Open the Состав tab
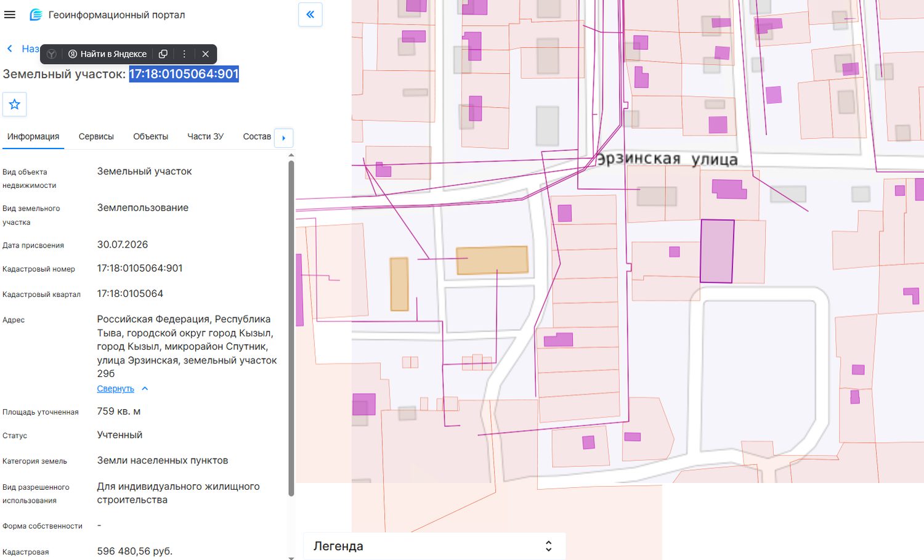Image resolution: width=924 pixels, height=560 pixels. (x=257, y=137)
